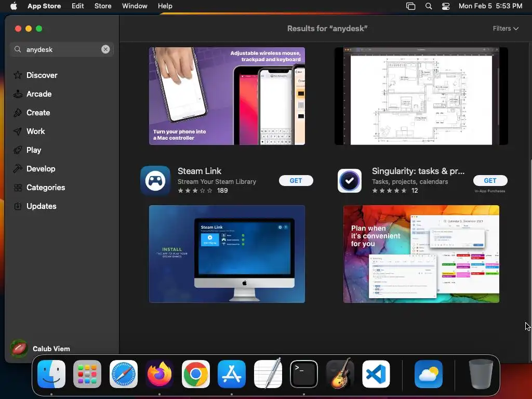Click Stream Your Steam Library subtitle
Image resolution: width=532 pixels, height=399 pixels.
pyautogui.click(x=217, y=181)
